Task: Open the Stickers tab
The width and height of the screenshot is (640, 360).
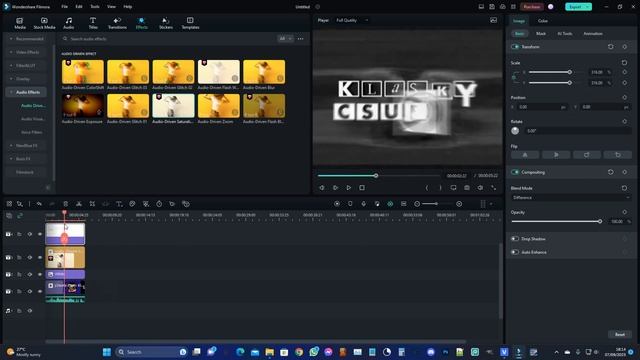Action: click(166, 23)
